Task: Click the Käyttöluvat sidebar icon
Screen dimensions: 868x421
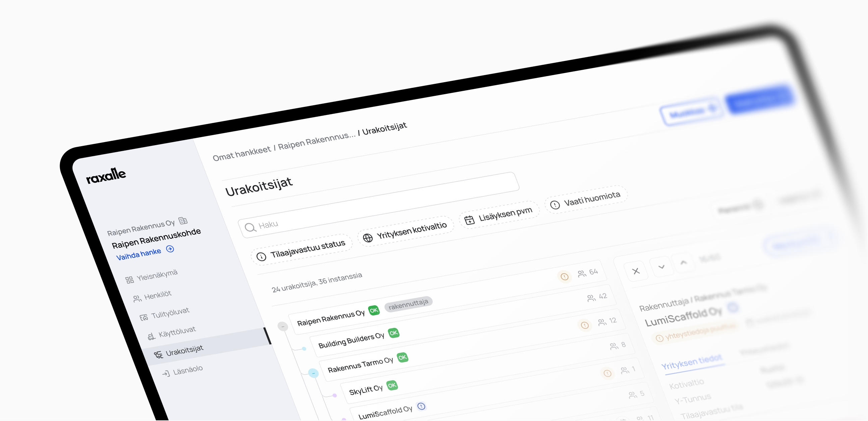Action: coord(152,336)
